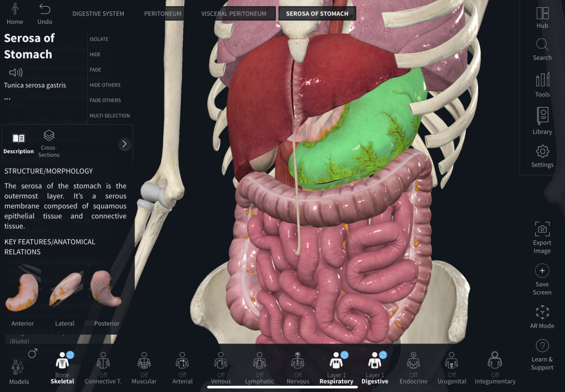Select the Description tab
This screenshot has height=392, width=565.
pos(18,144)
